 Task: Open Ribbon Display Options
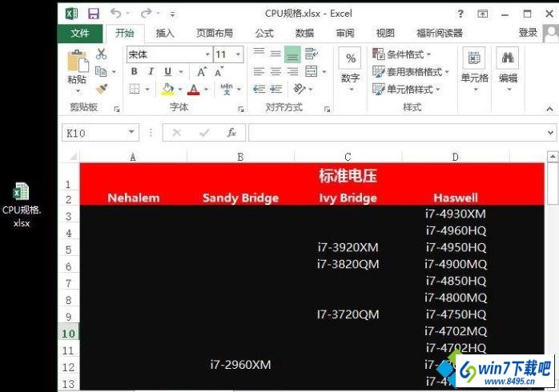click(x=482, y=14)
